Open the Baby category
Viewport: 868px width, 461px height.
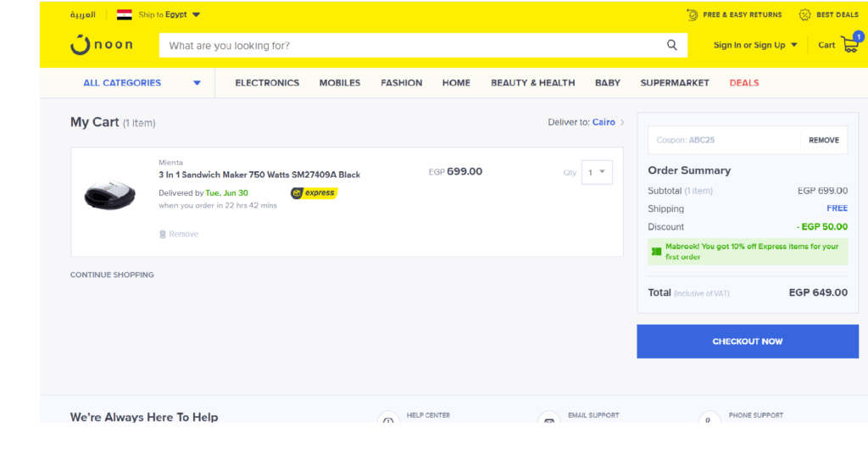(608, 83)
